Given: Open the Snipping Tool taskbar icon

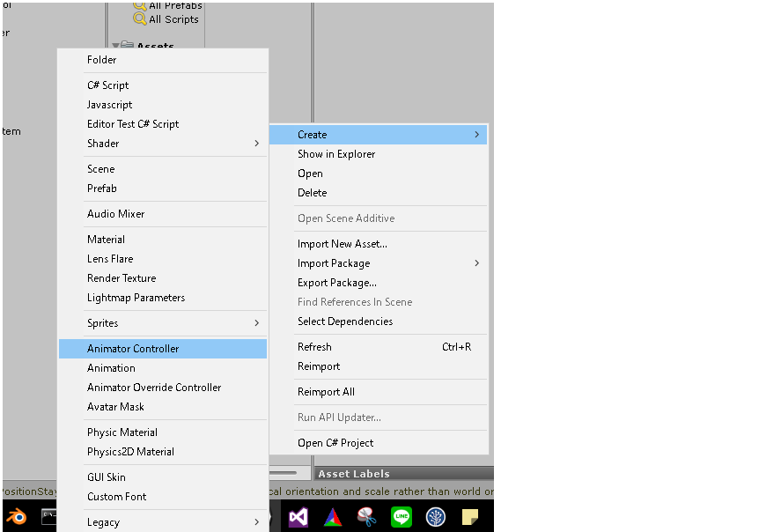Looking at the screenshot, I should click(x=367, y=517).
